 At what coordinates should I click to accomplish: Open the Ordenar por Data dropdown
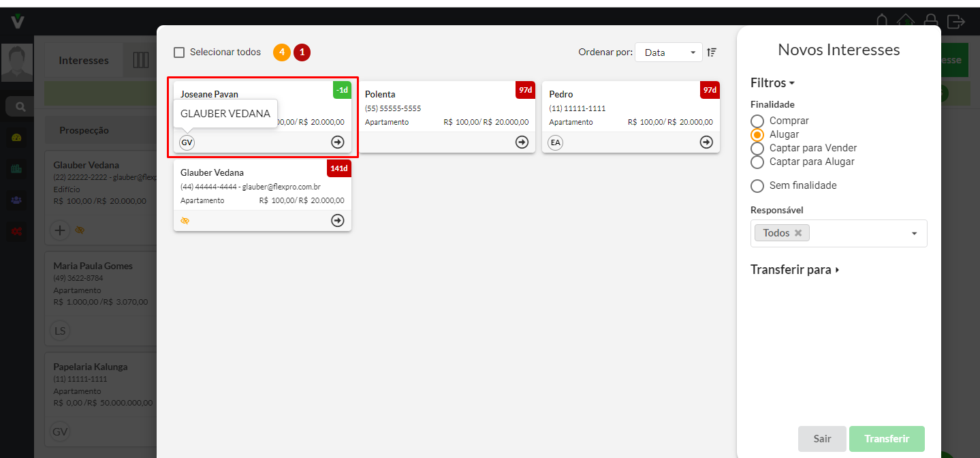point(669,52)
